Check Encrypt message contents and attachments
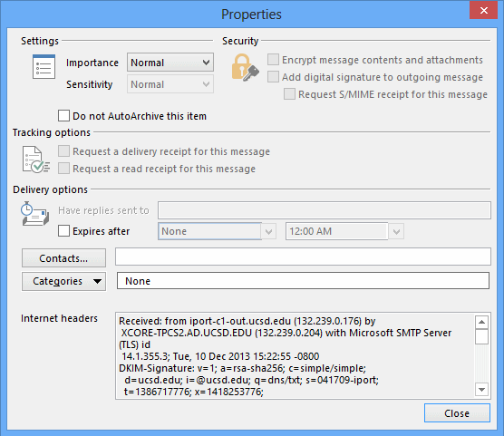504x436 pixels. (273, 60)
